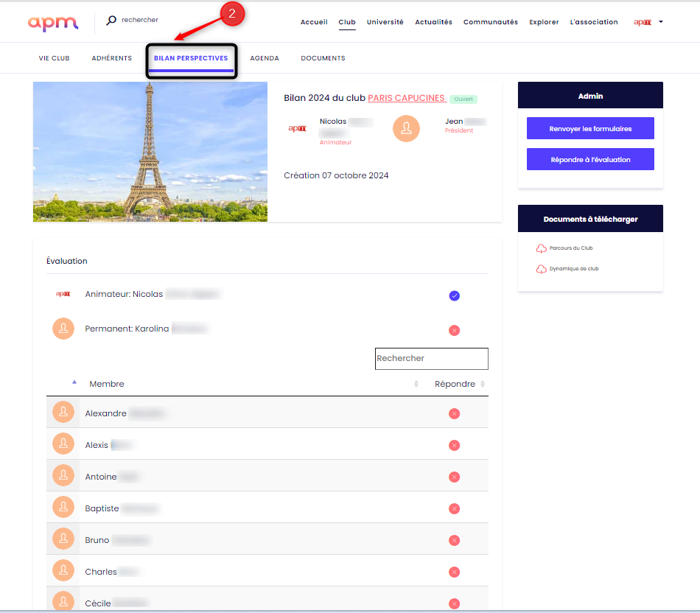Click red cross in Bruno's row
The width and height of the screenshot is (700, 613).
[455, 540]
